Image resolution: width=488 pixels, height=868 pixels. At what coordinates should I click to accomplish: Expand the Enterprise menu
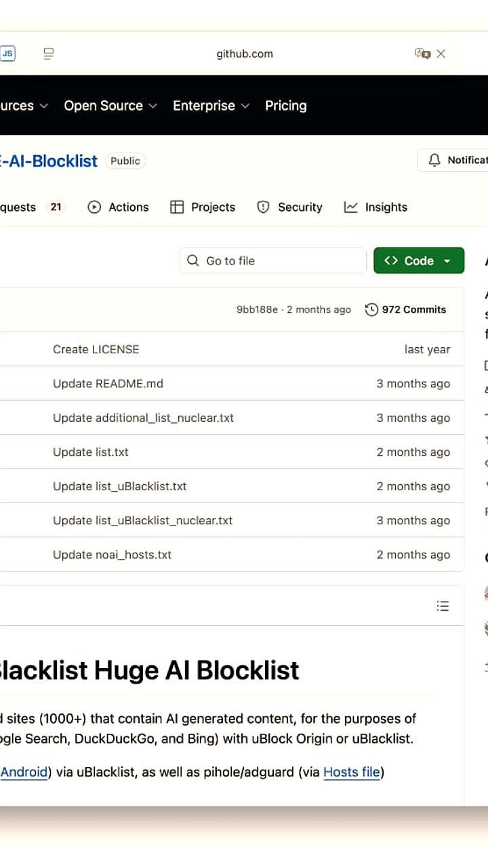(x=211, y=106)
